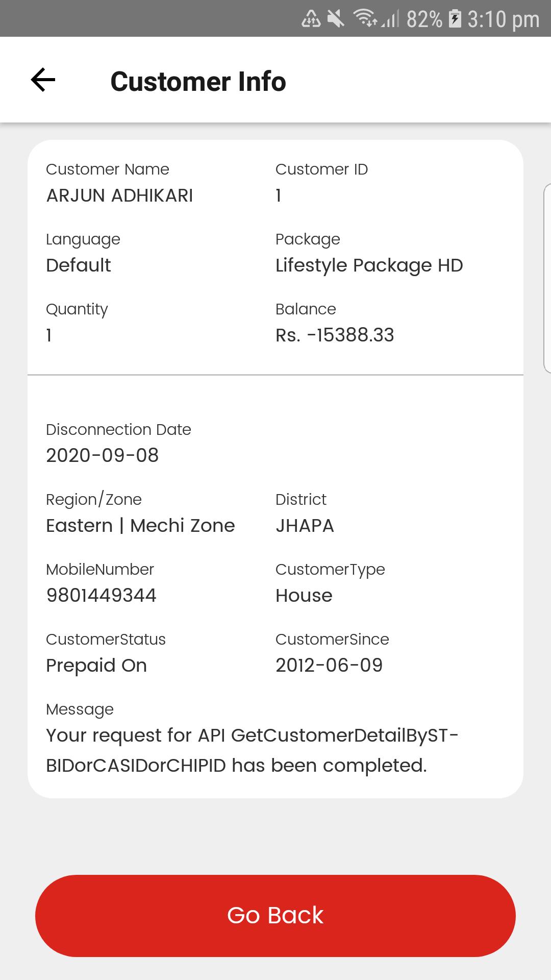This screenshot has width=551, height=980.
Task: Tap the edge panel handle on right side
Action: (x=547, y=278)
